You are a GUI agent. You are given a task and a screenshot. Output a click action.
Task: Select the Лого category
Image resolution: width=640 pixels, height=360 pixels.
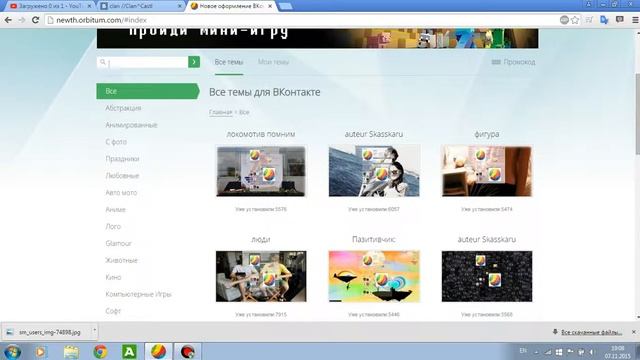tap(113, 227)
